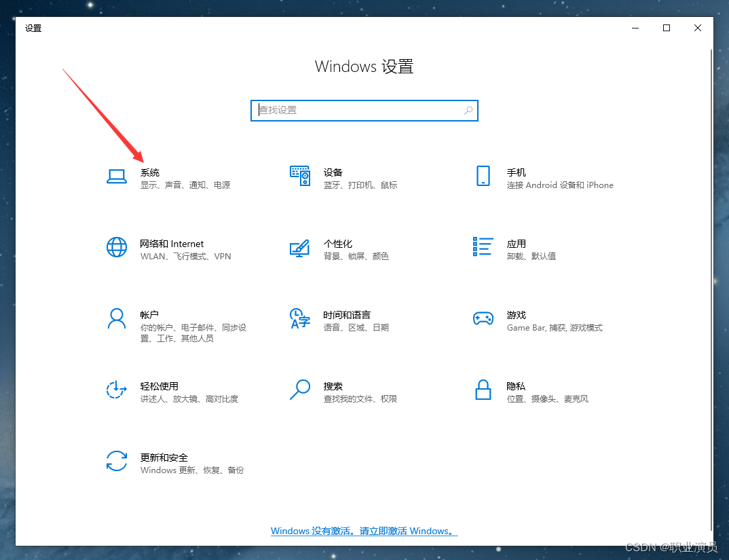
Task: Open the 搜索 magnifier category icon
Action: [x=300, y=390]
